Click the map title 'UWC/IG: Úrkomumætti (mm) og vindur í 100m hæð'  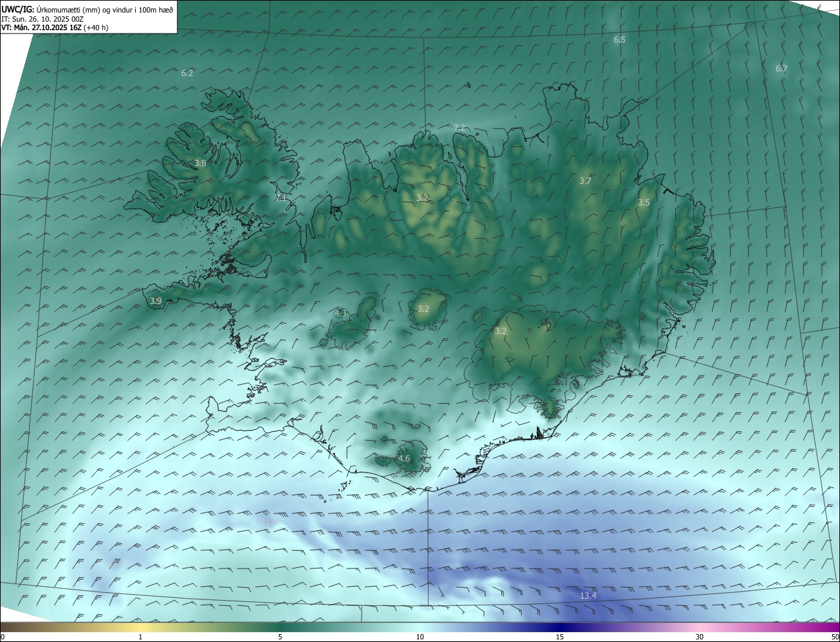click(87, 9)
